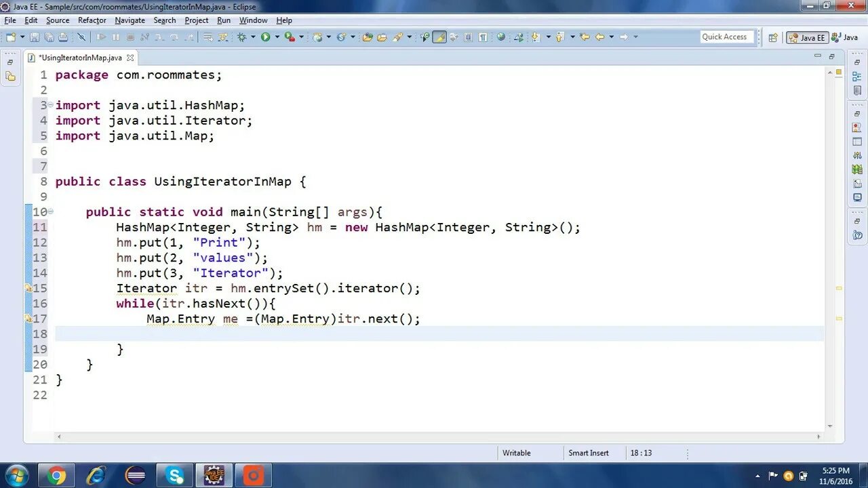Open the Outline fast view icon
The width and height of the screenshot is (868, 488).
pyautogui.click(x=857, y=77)
